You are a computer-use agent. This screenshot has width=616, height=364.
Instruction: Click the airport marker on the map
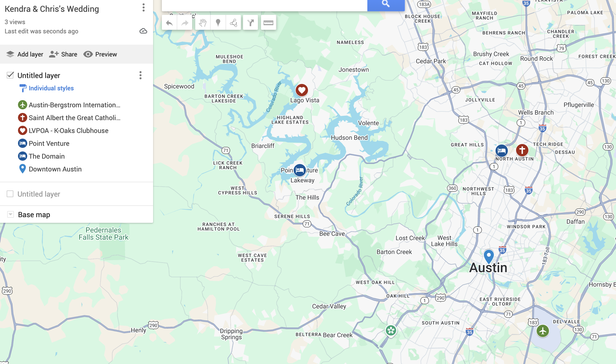click(543, 331)
